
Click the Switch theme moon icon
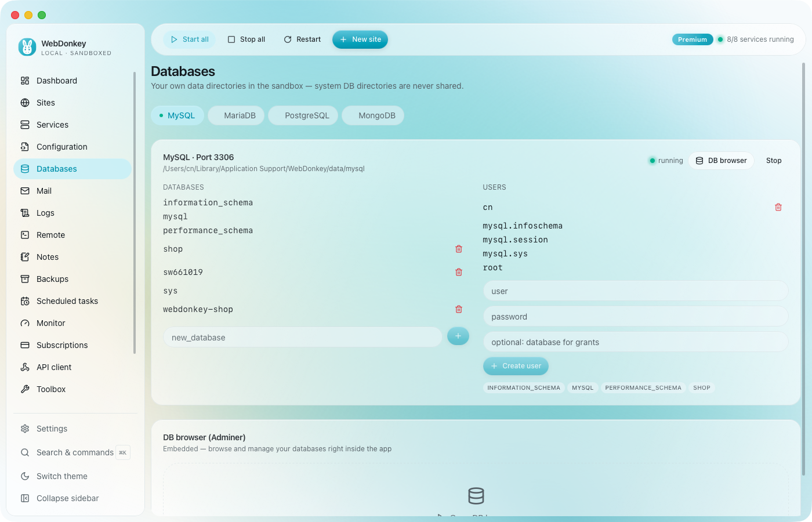click(25, 476)
